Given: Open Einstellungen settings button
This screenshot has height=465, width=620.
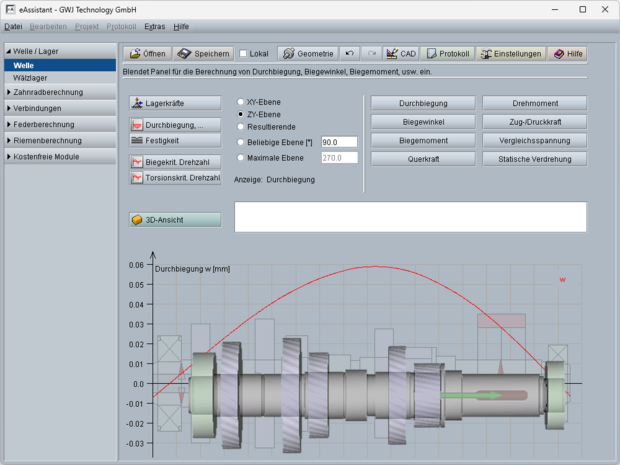Looking at the screenshot, I should tap(510, 54).
